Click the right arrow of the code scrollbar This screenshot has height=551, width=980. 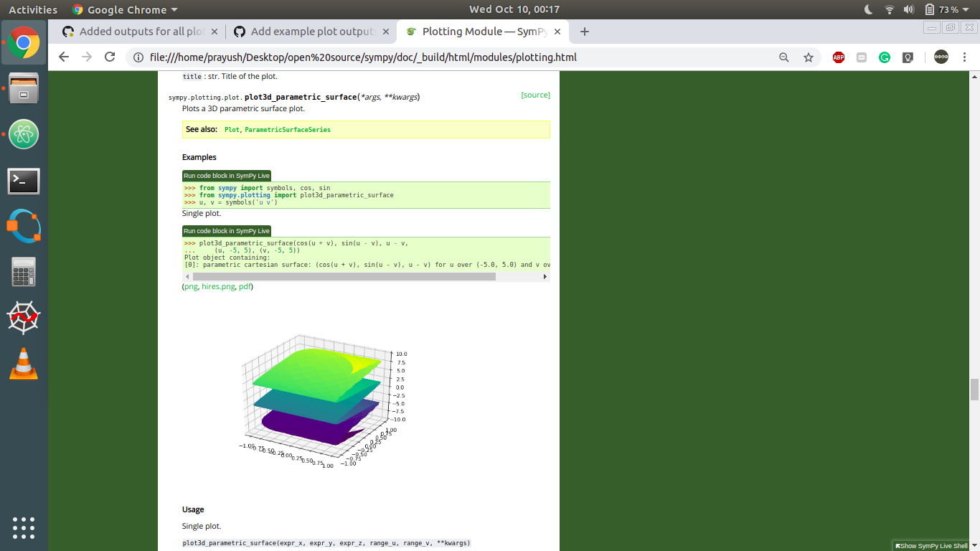(545, 276)
